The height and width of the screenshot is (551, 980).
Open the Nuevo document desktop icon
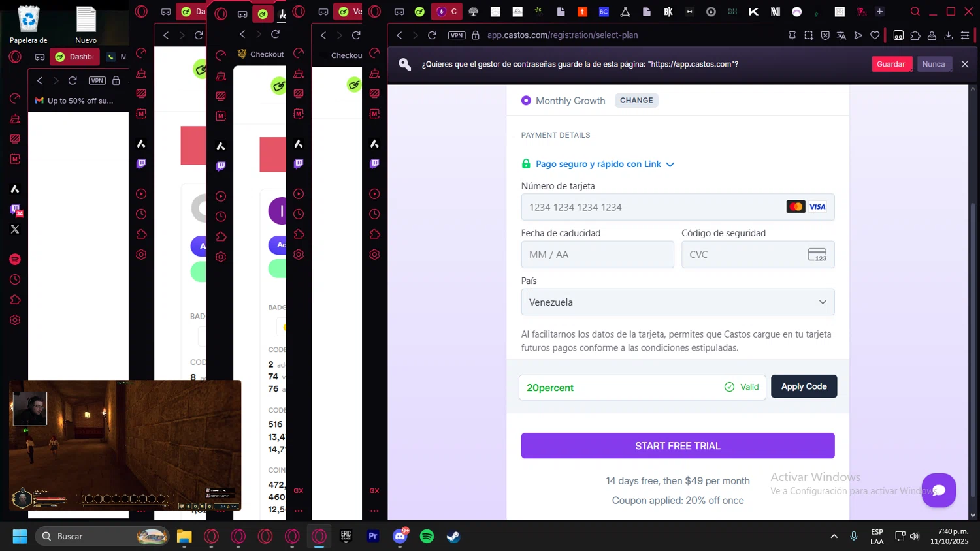(x=86, y=25)
